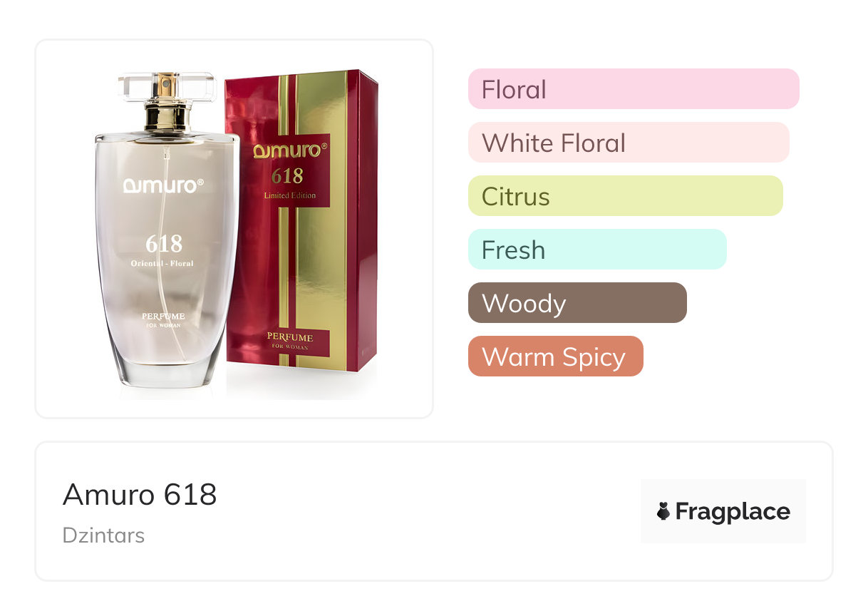Image resolution: width=868 pixels, height=616 pixels.
Task: Open the Amuro 618 perfume title
Action: 140,494
